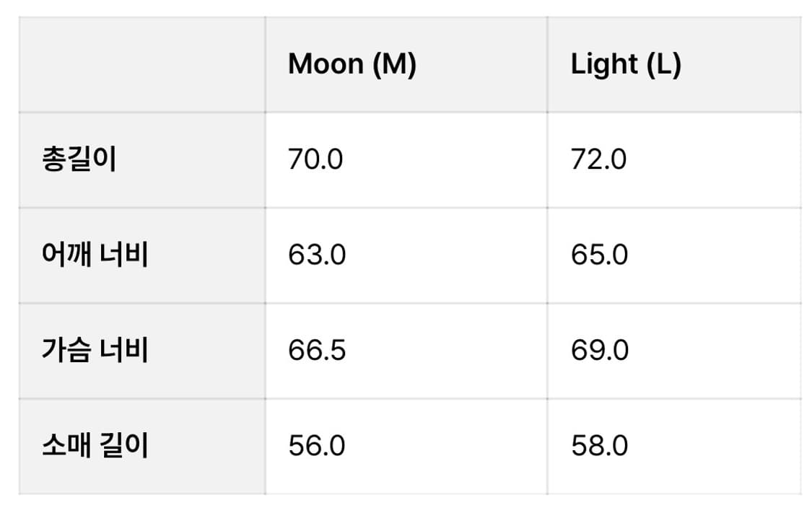The width and height of the screenshot is (812, 513).
Task: Click the 70.0 total length value
Action: point(315,159)
